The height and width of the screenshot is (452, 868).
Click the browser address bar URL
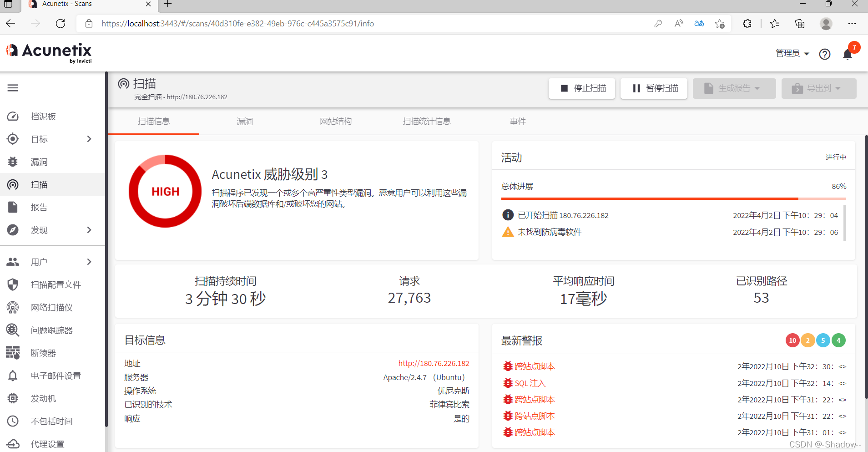(237, 24)
